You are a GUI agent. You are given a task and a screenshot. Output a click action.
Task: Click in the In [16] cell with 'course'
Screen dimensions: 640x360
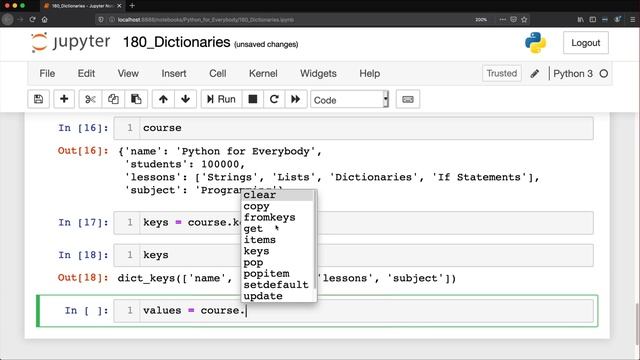tap(353, 128)
